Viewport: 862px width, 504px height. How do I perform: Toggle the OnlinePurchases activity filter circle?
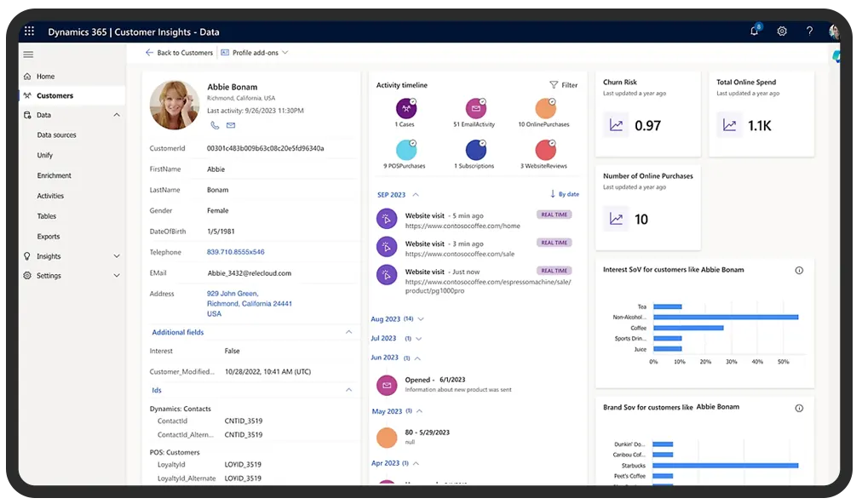coord(545,108)
